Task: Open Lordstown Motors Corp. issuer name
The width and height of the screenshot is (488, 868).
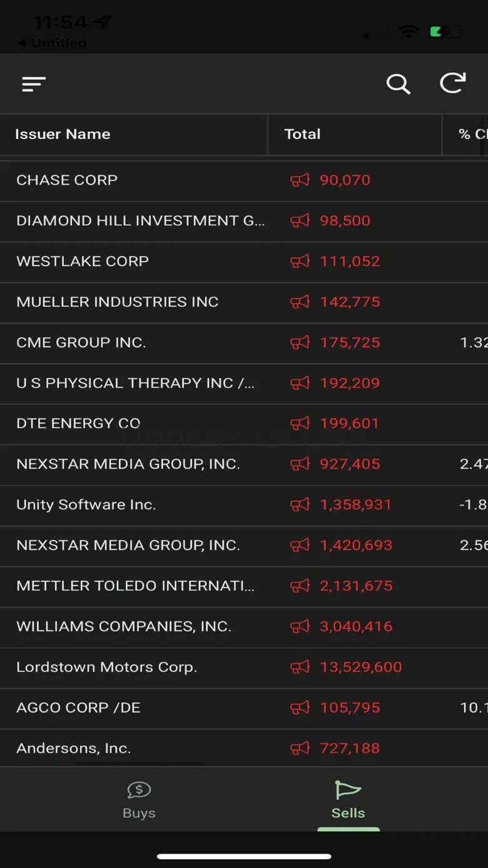Action: click(106, 667)
